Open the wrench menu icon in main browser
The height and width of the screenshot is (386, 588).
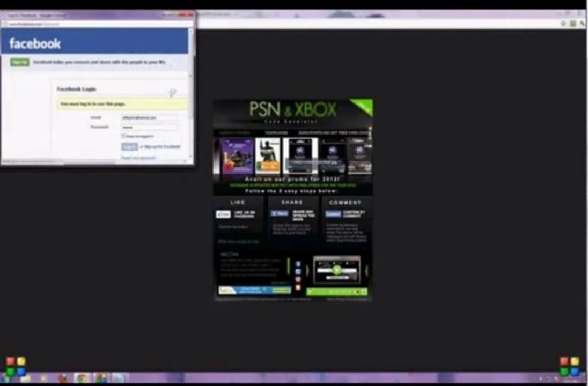click(582, 24)
